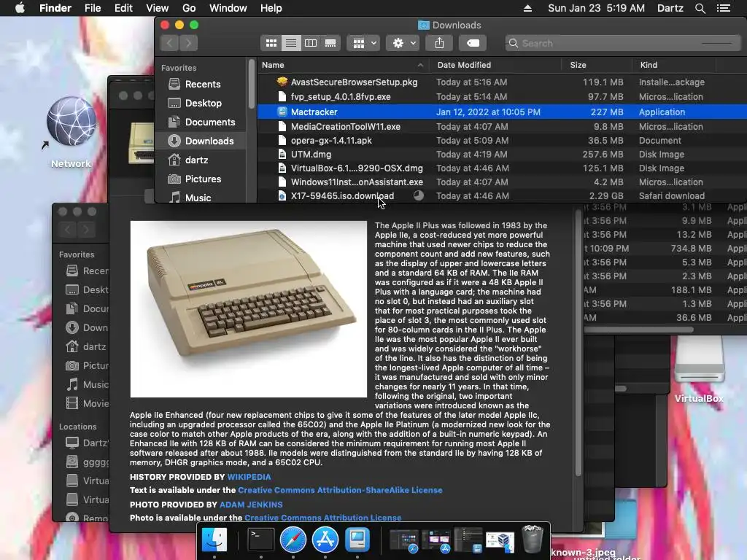This screenshot has width=747, height=560.
Task: Open Notification Center in menu bar
Action: pos(724,8)
